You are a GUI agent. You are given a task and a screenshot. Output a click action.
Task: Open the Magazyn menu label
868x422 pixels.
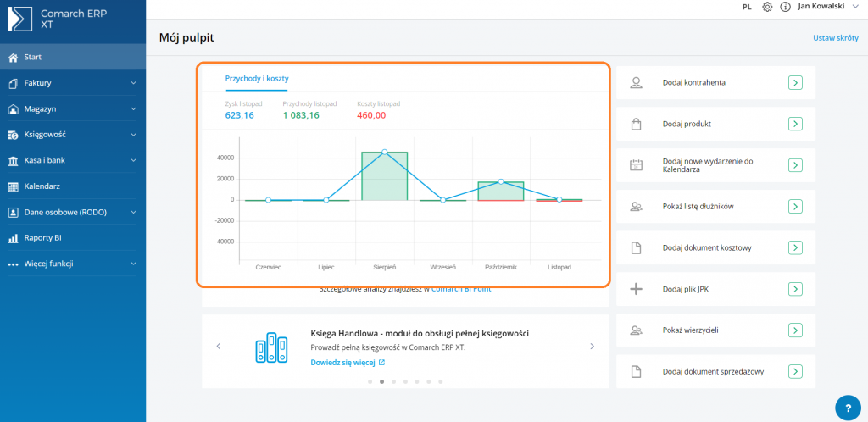[40, 109]
